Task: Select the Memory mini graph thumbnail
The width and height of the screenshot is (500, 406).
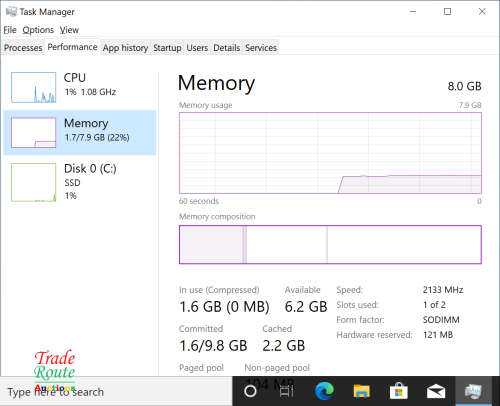Action: [33, 132]
